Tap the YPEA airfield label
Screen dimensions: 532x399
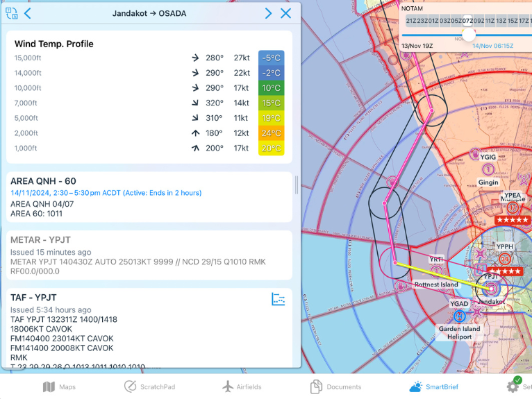tap(513, 195)
